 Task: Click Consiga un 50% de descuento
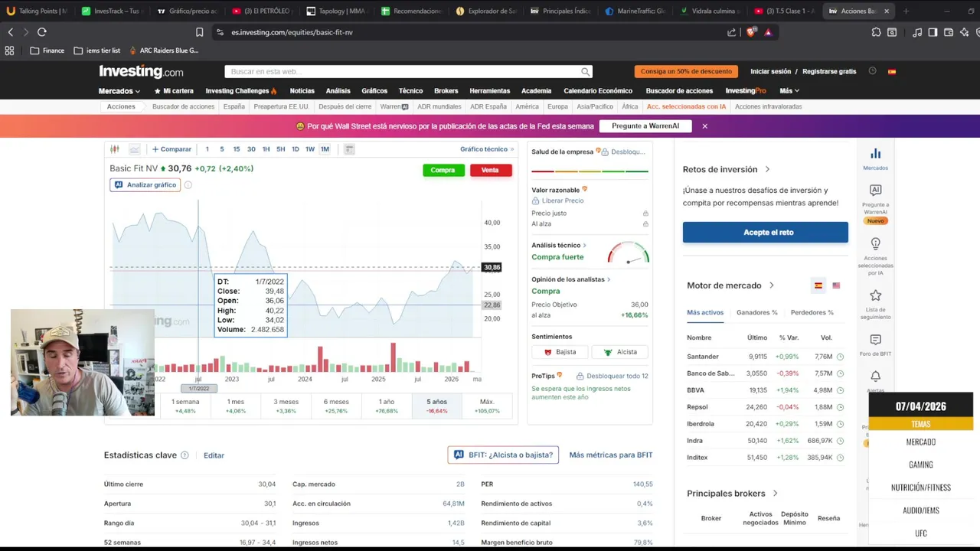coord(686,71)
